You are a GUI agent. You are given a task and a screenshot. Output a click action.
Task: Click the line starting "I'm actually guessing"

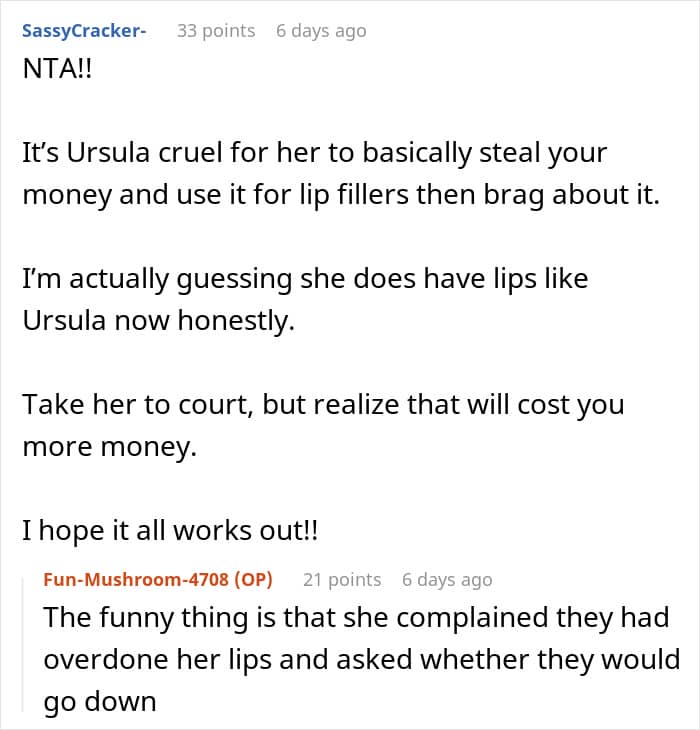tap(305, 279)
